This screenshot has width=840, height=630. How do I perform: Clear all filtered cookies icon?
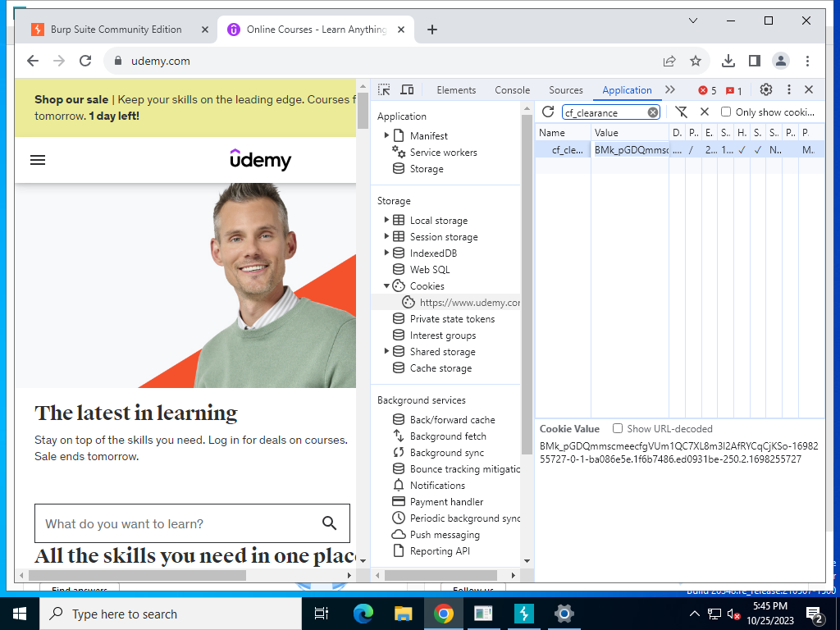coord(681,112)
